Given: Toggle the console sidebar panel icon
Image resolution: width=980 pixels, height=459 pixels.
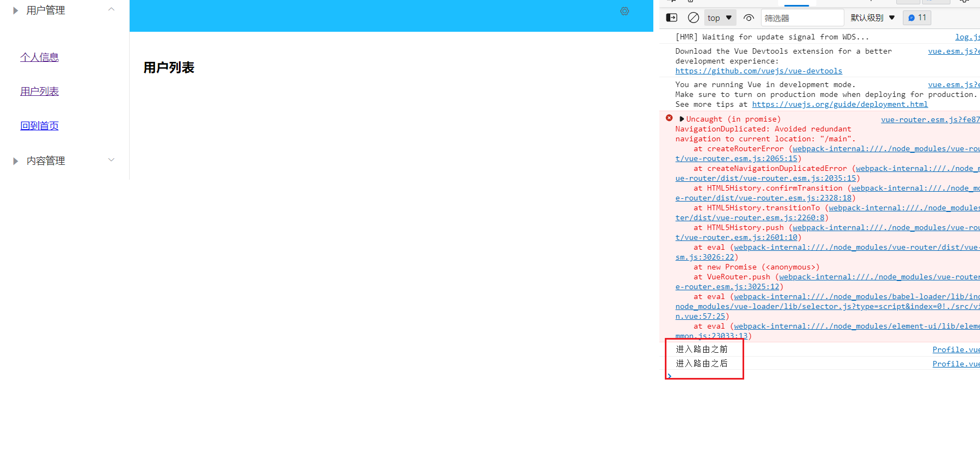Looking at the screenshot, I should [x=671, y=18].
